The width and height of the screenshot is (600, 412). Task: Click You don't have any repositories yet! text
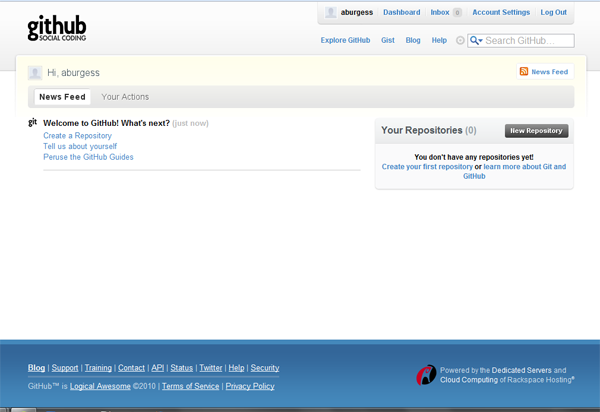474,157
